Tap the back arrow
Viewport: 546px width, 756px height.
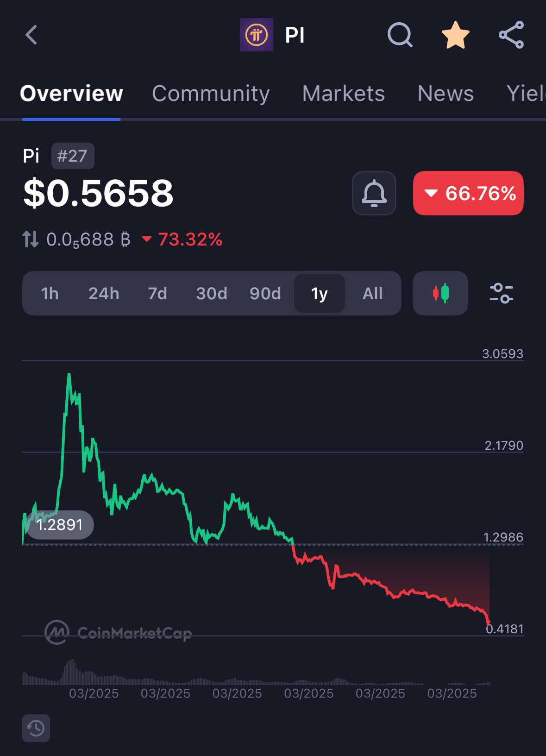tap(31, 35)
